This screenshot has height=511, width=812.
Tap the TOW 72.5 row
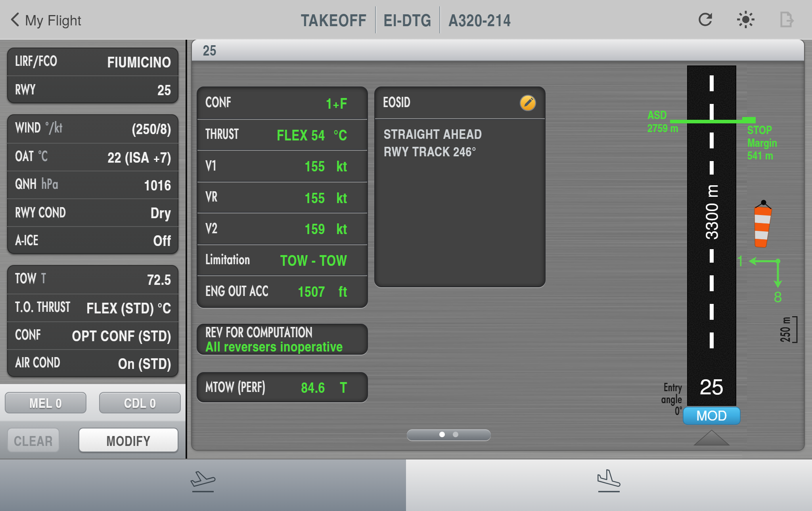pos(93,280)
